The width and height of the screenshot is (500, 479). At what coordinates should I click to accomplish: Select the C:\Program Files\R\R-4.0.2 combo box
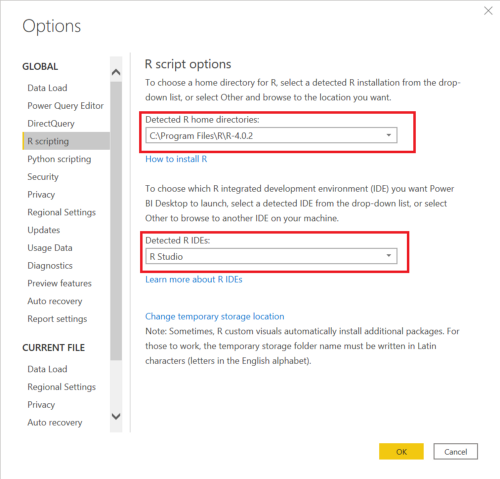coord(271,135)
